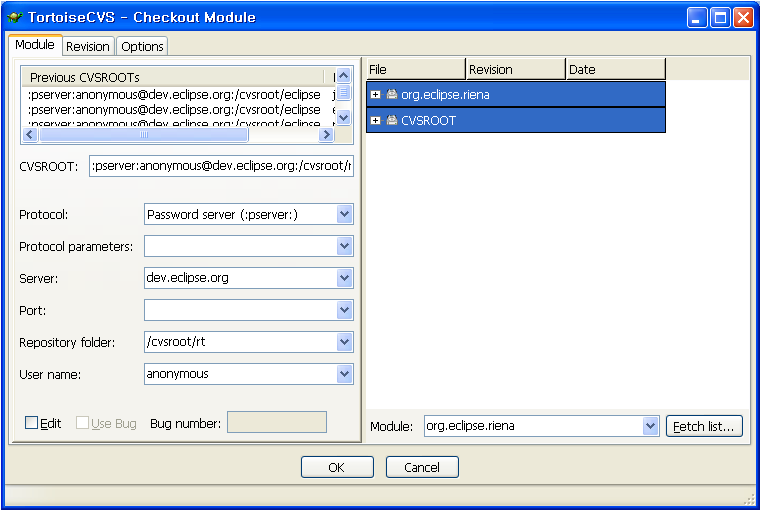
Task: Open the Server dropdown arrow
Action: [345, 278]
